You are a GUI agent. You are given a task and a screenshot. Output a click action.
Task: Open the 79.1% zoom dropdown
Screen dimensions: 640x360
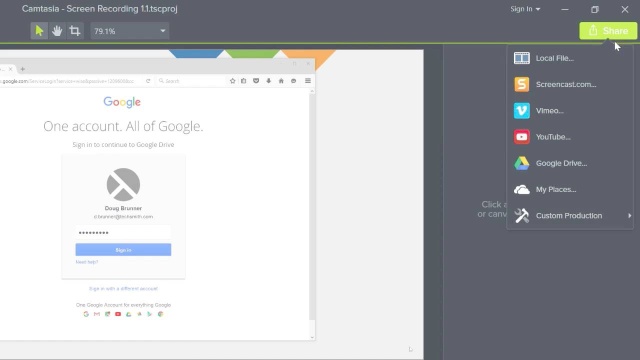(130, 31)
